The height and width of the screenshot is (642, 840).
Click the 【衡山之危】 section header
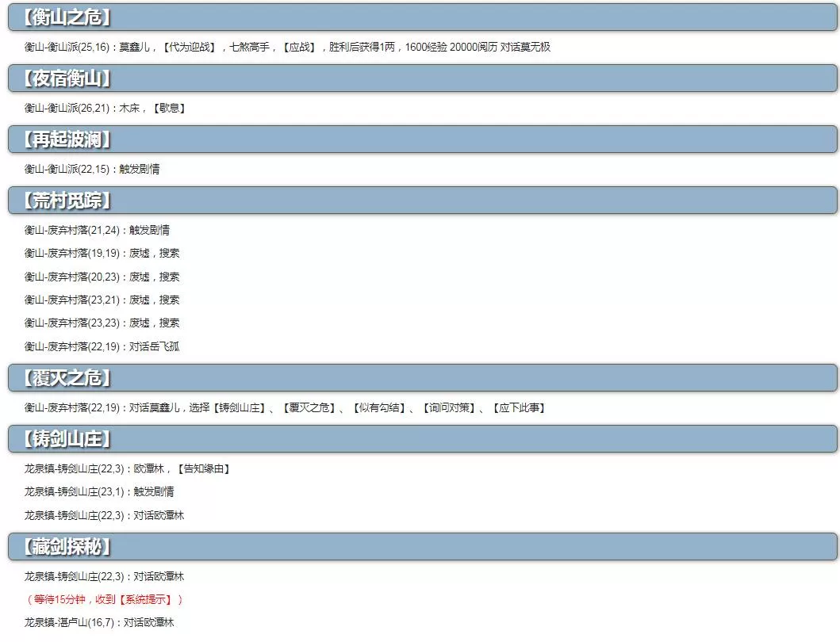tap(422, 17)
